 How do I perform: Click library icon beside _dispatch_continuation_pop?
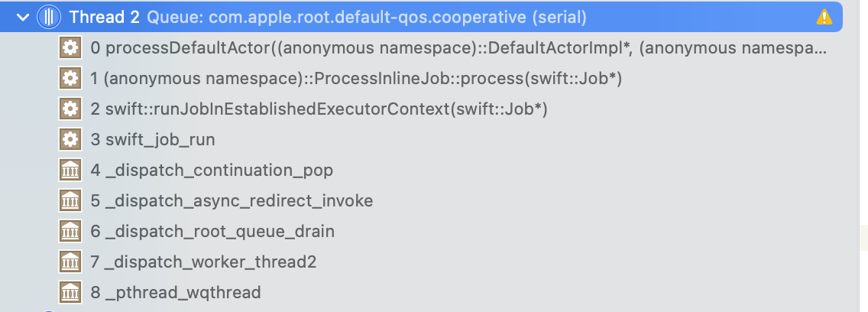[x=70, y=170]
